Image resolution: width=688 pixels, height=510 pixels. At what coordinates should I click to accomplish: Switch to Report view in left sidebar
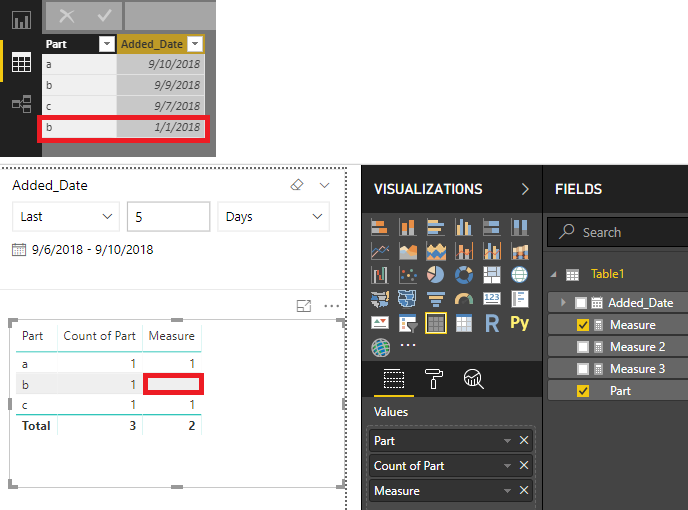coord(21,20)
